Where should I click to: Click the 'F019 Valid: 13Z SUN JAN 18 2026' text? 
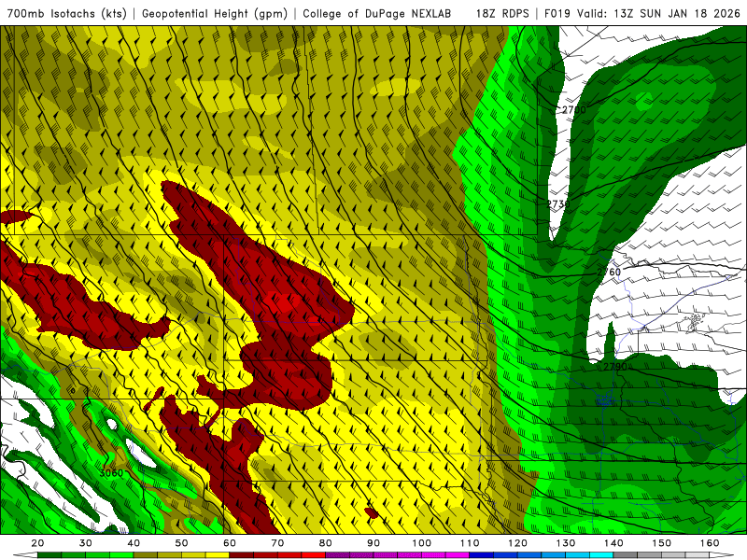click(x=642, y=13)
